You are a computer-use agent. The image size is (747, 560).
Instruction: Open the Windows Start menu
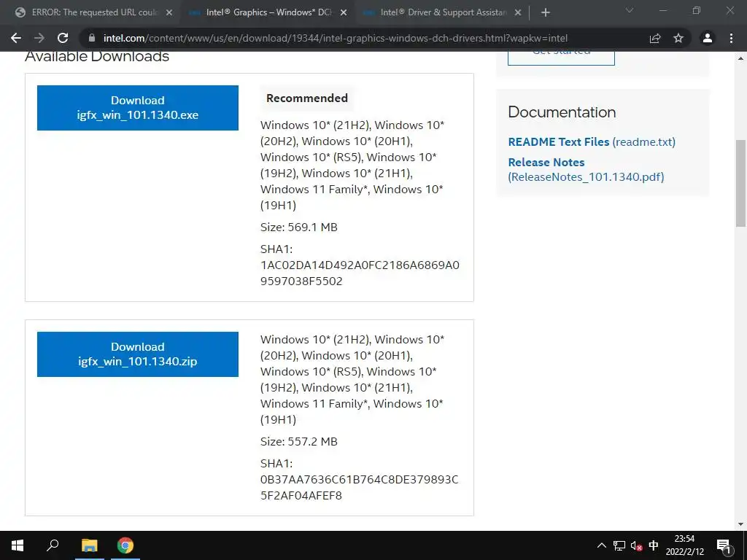coord(18,545)
